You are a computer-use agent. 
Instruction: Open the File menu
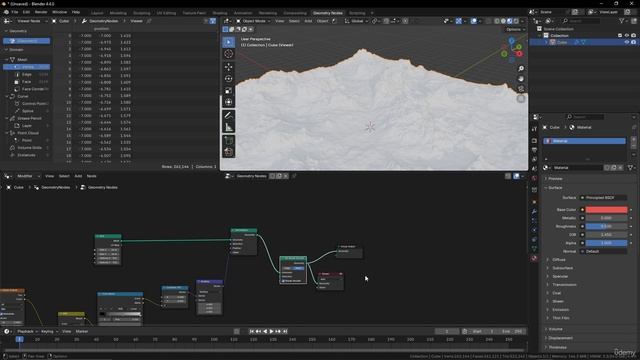tap(15, 12)
